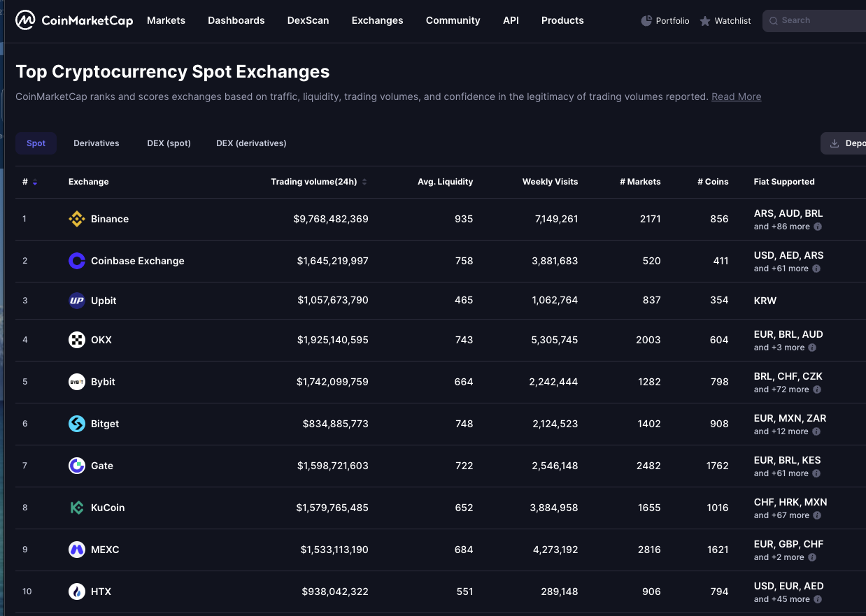Sort by Trading volume(24h) arrows
This screenshot has width=866, height=616.
click(364, 182)
